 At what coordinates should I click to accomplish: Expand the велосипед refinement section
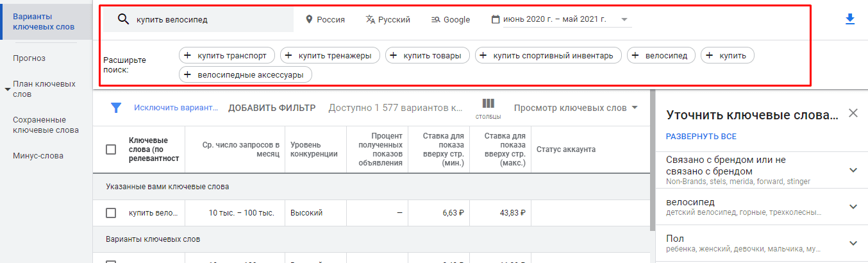coord(853,207)
